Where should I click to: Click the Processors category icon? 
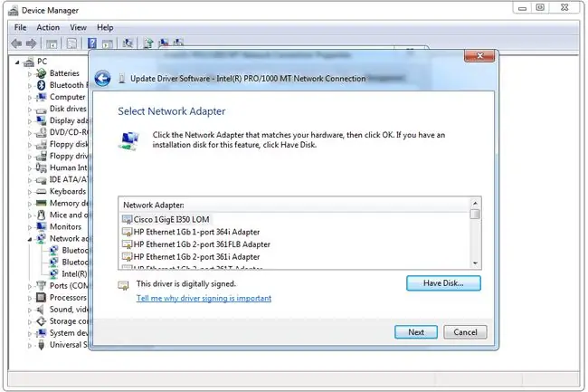point(42,298)
